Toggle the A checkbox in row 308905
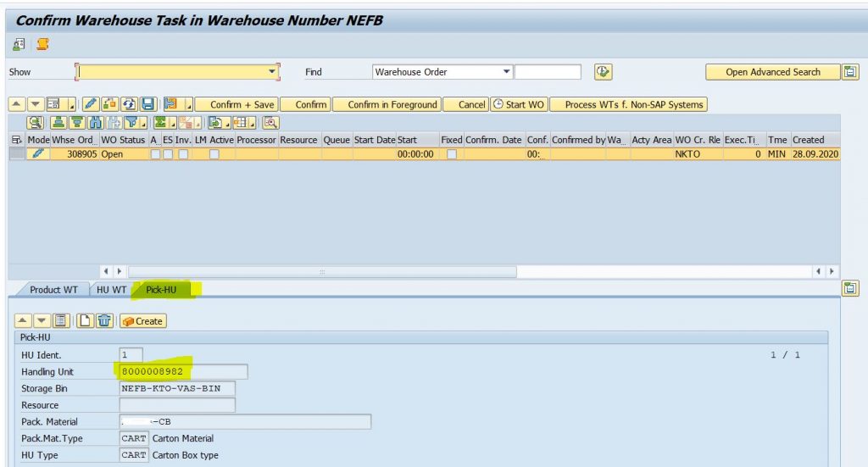The width and height of the screenshot is (868, 467). click(x=156, y=153)
